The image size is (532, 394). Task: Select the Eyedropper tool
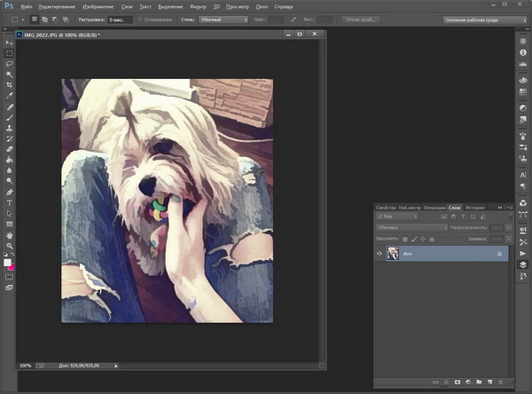coord(10,95)
